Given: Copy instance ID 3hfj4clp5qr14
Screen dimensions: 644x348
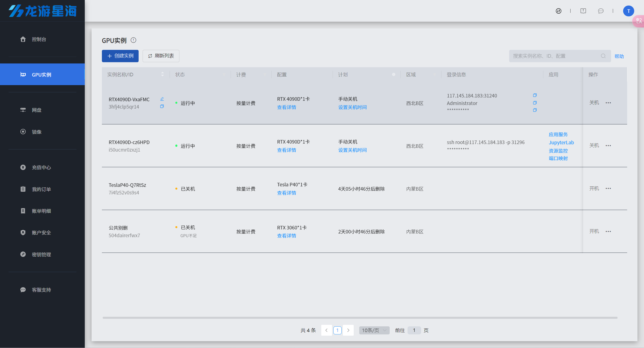Looking at the screenshot, I should point(162,107).
